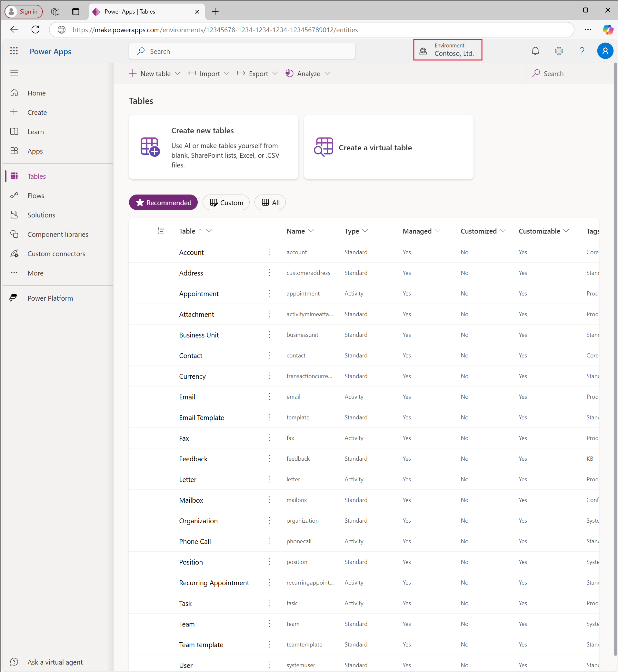Toggle the Recommended tables filter
The height and width of the screenshot is (672, 618).
(x=163, y=202)
